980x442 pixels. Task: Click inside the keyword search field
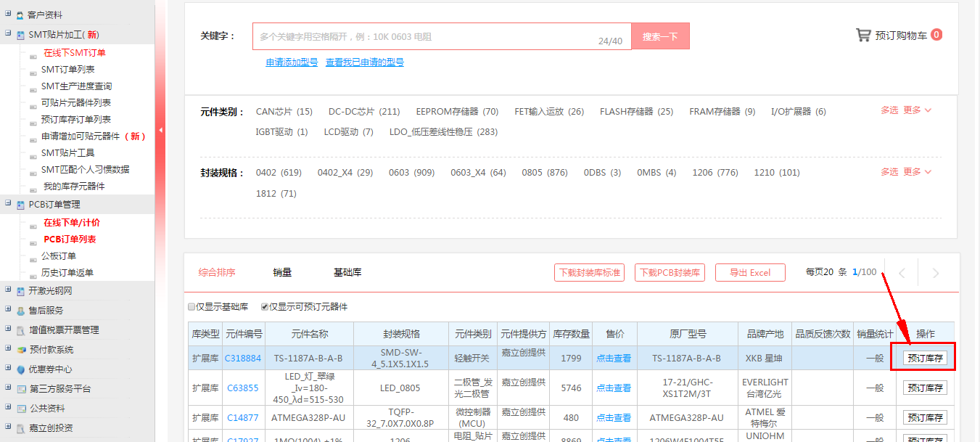click(435, 35)
